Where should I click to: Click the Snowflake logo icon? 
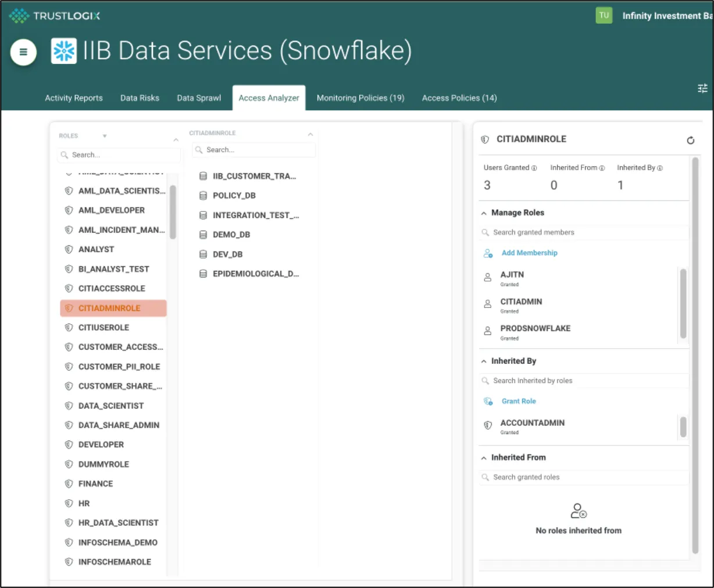point(64,51)
